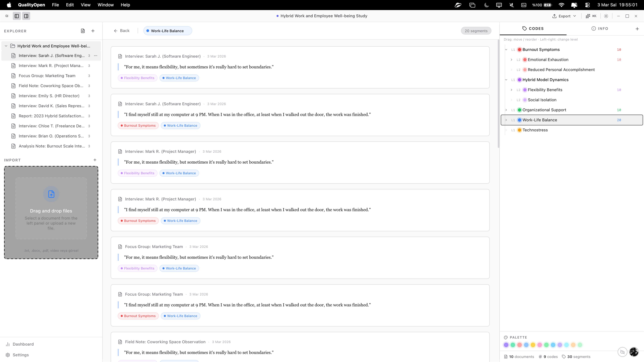Click the Flexibility Benefits tag on first segment
This screenshot has height=362, width=644.
[138, 78]
